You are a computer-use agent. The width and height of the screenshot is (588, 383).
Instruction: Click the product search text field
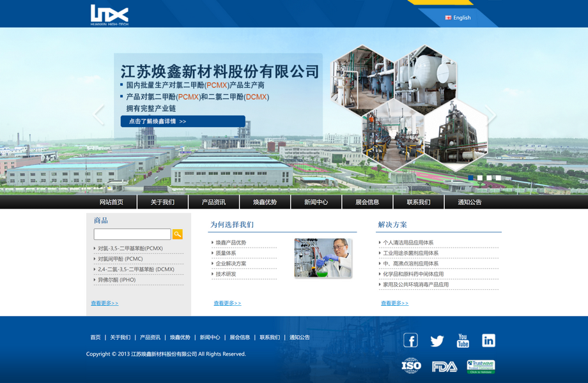132,234
